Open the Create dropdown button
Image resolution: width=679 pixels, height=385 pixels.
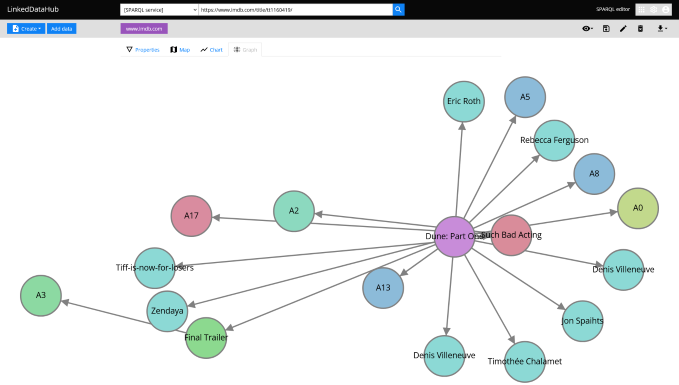click(26, 29)
